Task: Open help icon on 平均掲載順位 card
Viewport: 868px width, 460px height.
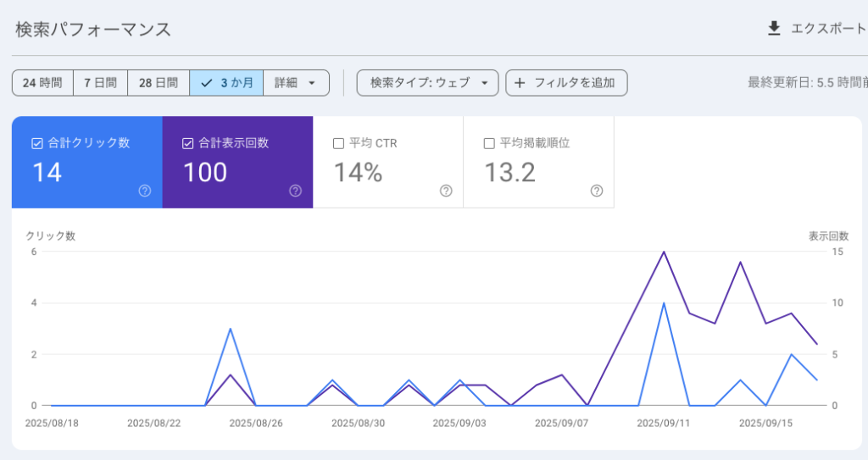Action: point(597,191)
